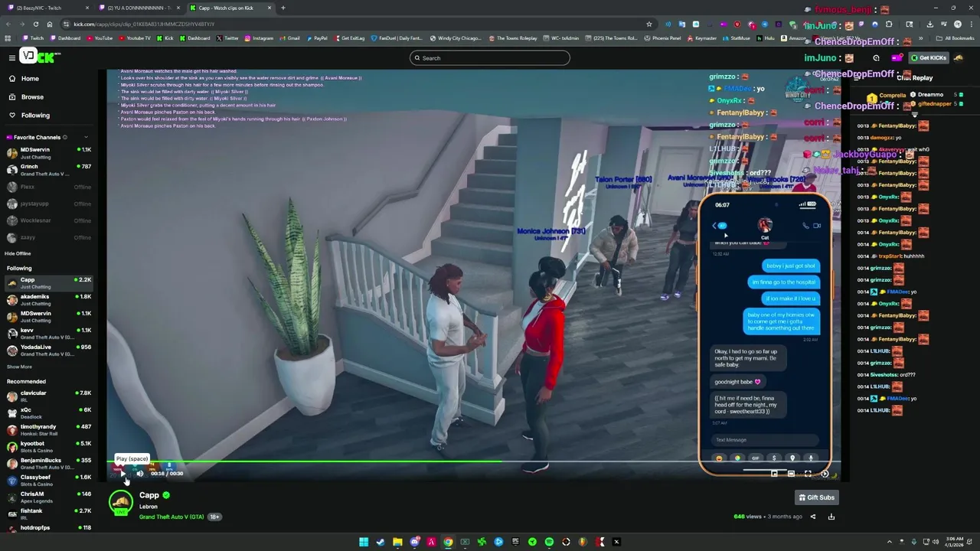Screen dimensions: 980x551
Task: Open Instagram bookmark
Action: click(x=258, y=38)
